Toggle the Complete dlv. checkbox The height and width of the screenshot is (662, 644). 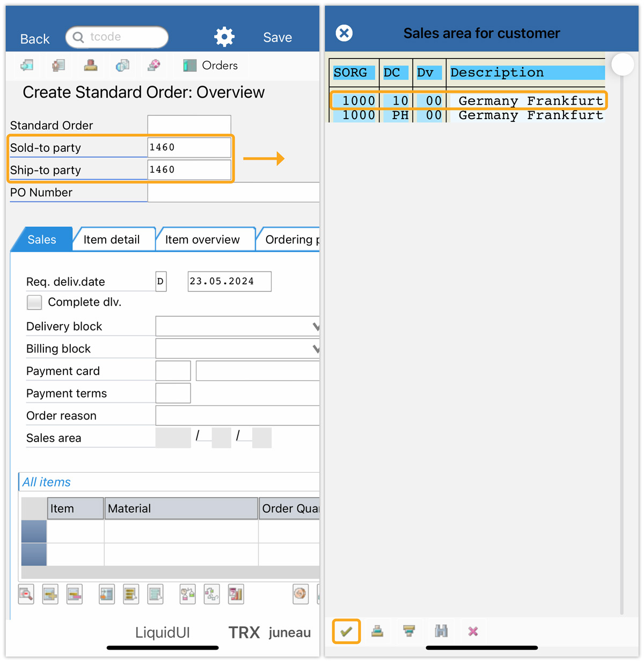coord(34,303)
